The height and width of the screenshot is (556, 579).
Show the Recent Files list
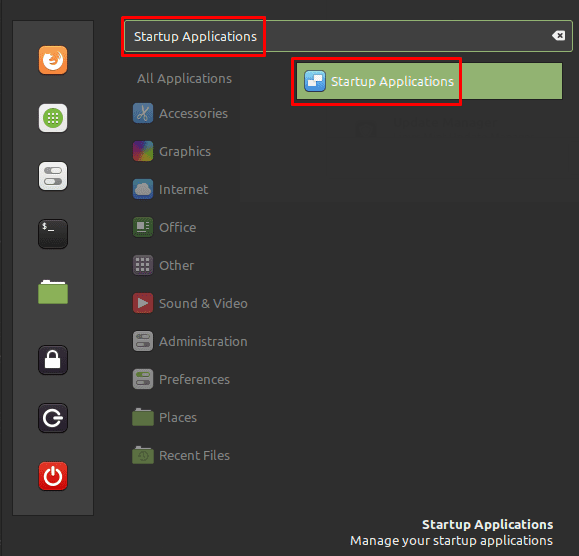click(181, 456)
